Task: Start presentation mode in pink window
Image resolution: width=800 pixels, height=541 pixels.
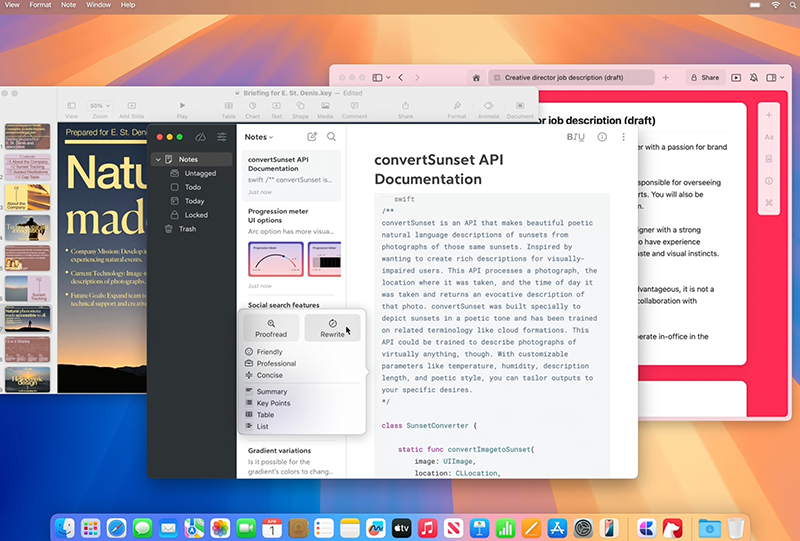Action: click(x=736, y=78)
